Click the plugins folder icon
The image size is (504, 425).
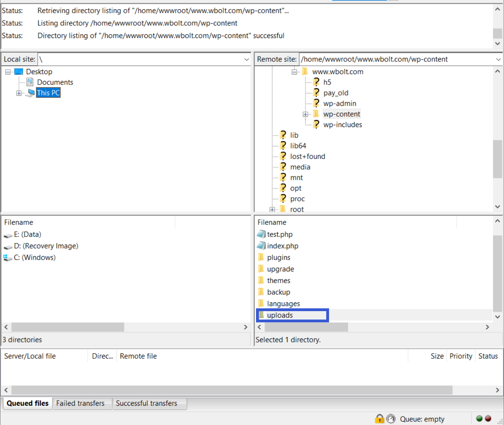[x=261, y=257]
